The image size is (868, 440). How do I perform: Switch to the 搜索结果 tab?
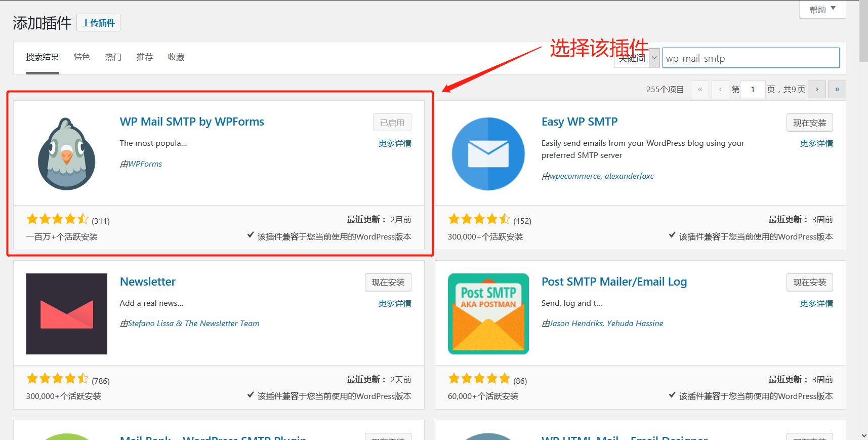pos(43,57)
